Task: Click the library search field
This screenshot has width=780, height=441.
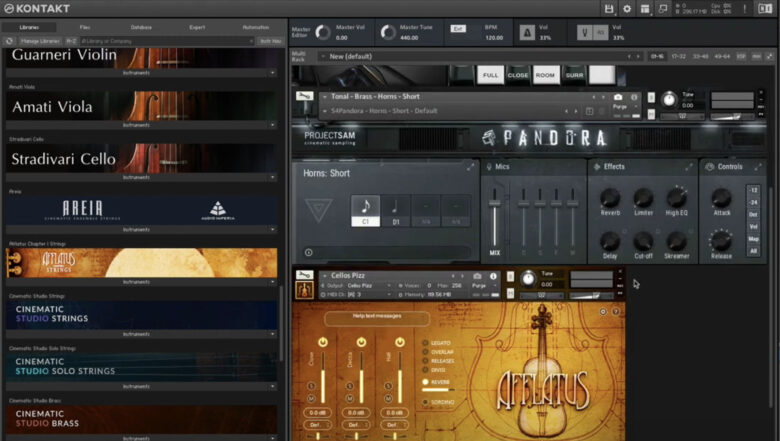Action: click(x=167, y=41)
